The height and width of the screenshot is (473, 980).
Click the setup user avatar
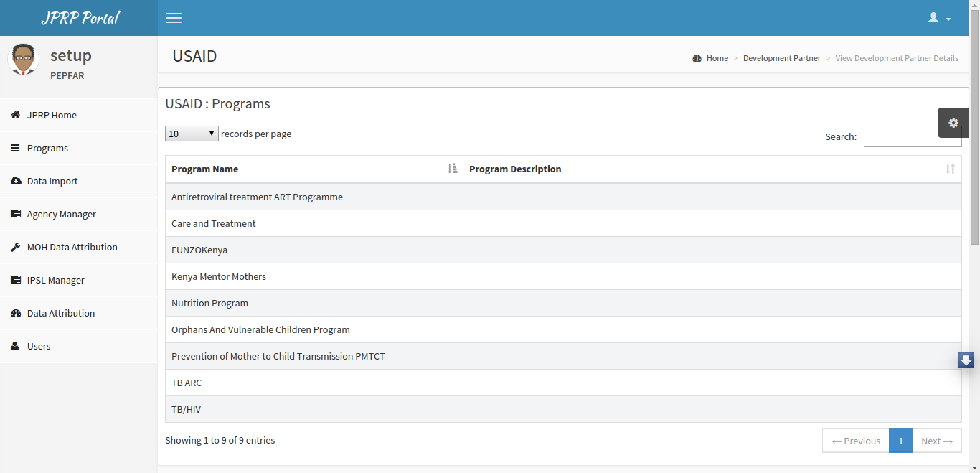(23, 59)
